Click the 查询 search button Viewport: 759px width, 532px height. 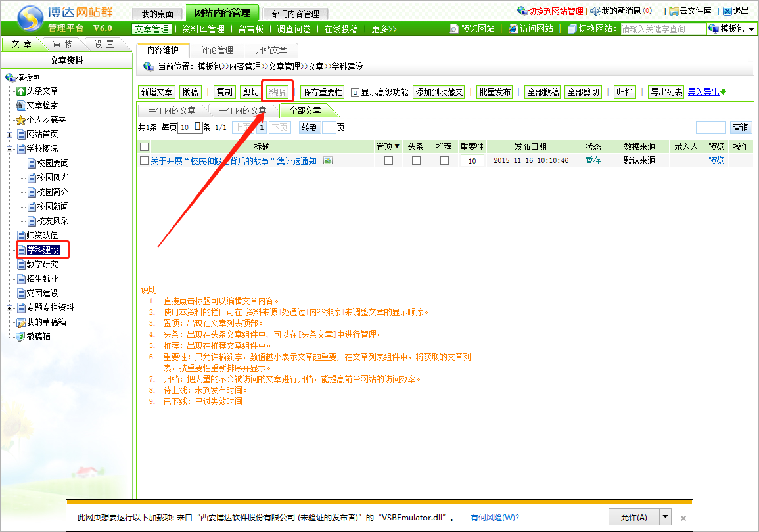click(x=741, y=127)
